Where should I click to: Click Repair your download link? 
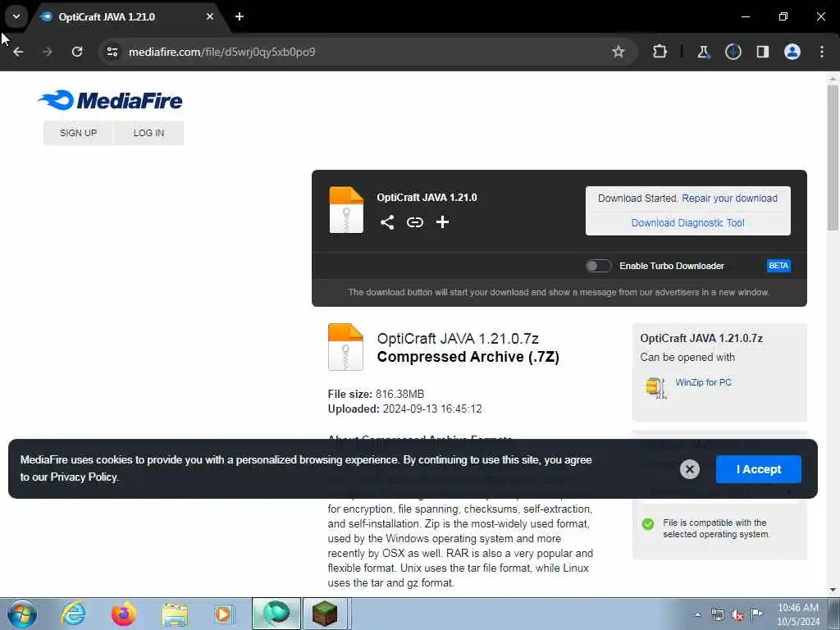pos(729,199)
